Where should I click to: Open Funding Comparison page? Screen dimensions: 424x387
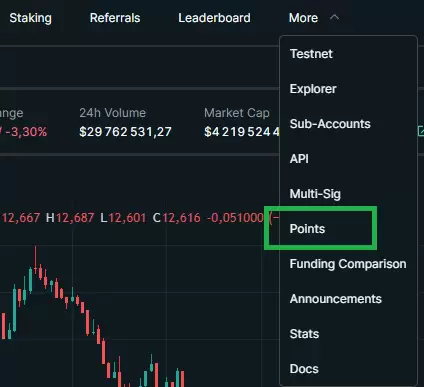348,264
